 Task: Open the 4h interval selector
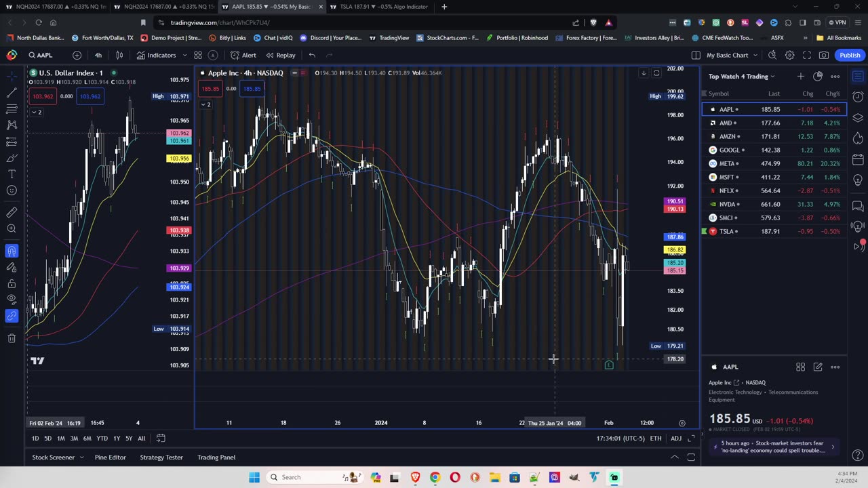(98, 55)
